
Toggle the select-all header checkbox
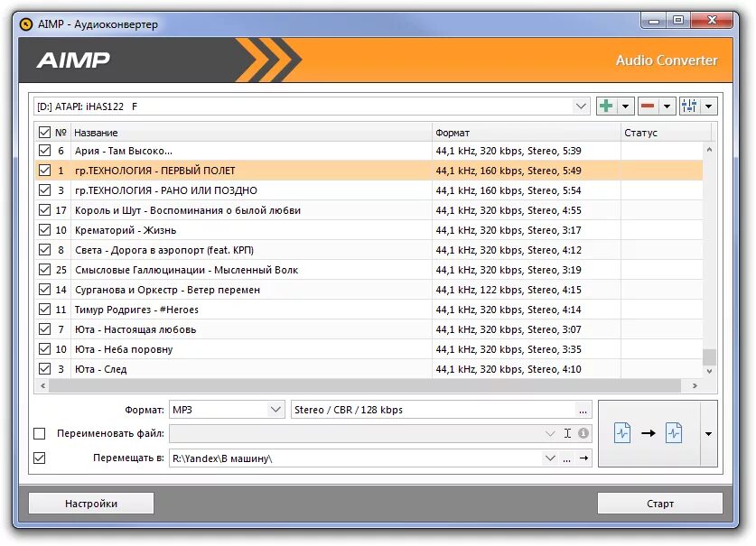coord(44,132)
